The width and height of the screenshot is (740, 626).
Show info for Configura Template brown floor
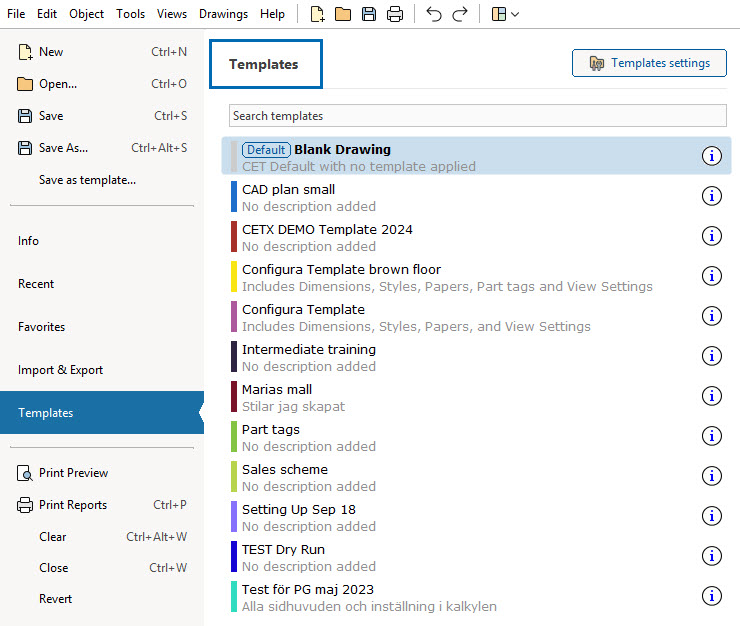712,276
